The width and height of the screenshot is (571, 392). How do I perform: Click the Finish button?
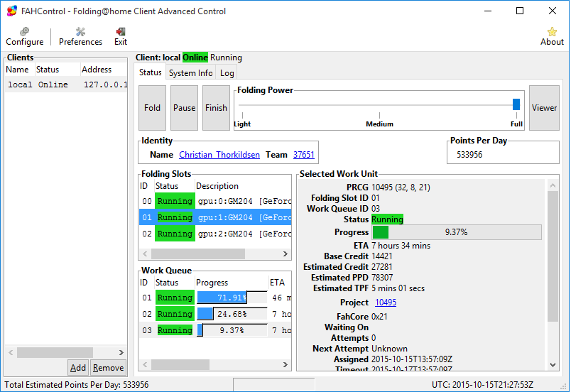pos(216,108)
